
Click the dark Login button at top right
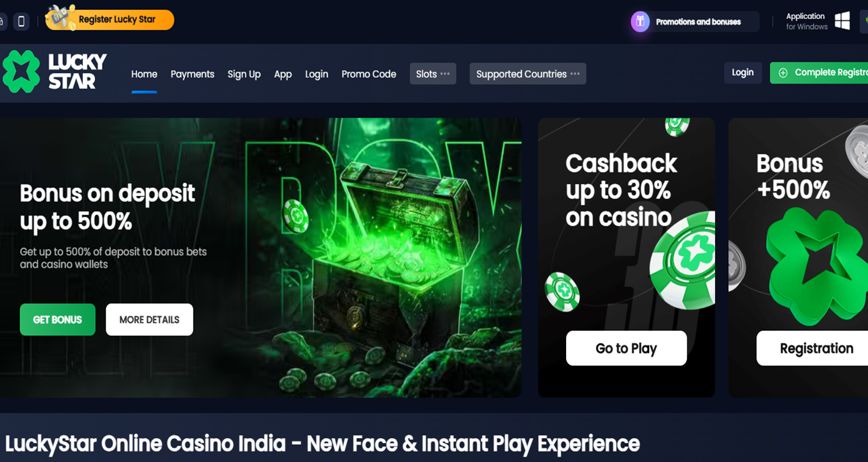pyautogui.click(x=742, y=73)
